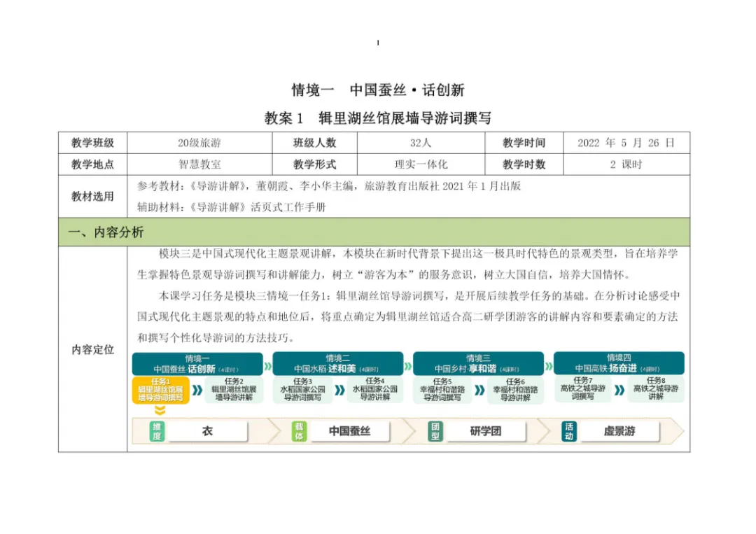The height and width of the screenshot is (534, 756).
Task: Click the date 2022年5月26日
Action: click(626, 143)
